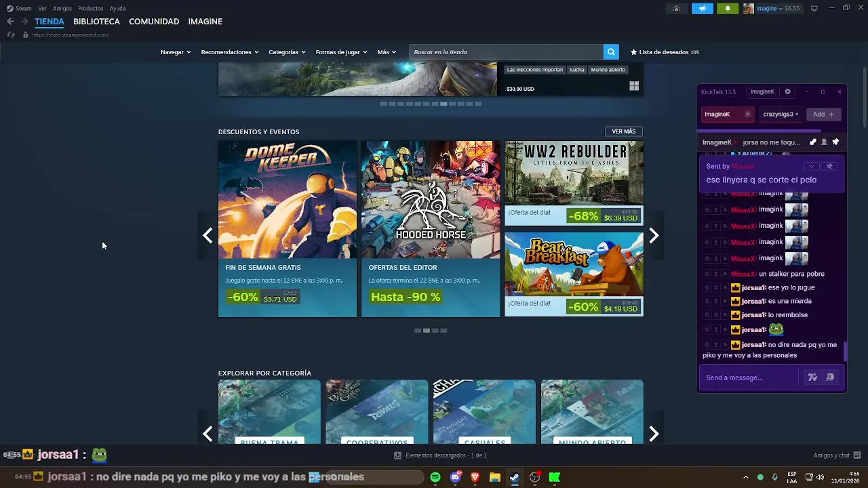
Task: Open Discord from the taskbar
Action: tap(456, 477)
